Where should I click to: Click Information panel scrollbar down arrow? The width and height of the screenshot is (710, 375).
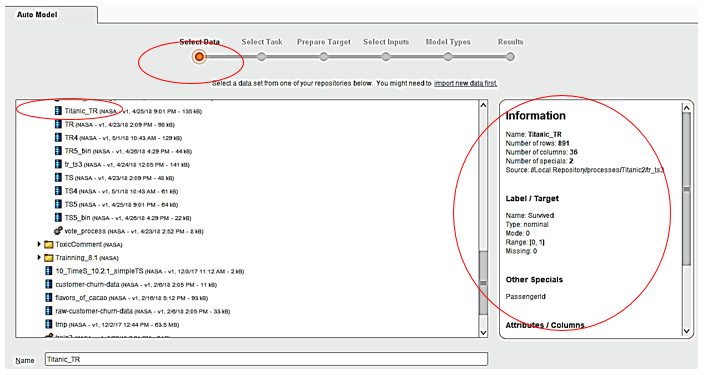686,331
